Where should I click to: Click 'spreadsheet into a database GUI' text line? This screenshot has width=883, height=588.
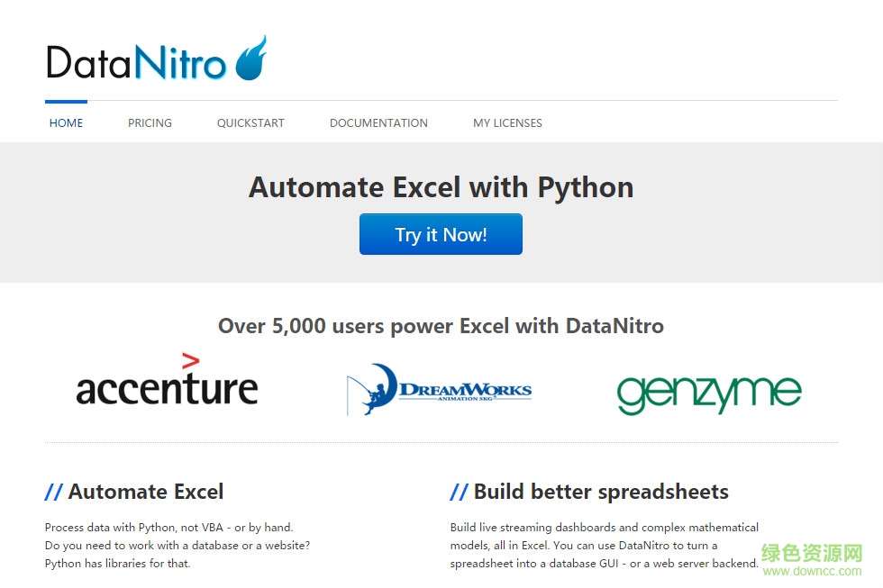[x=605, y=564]
